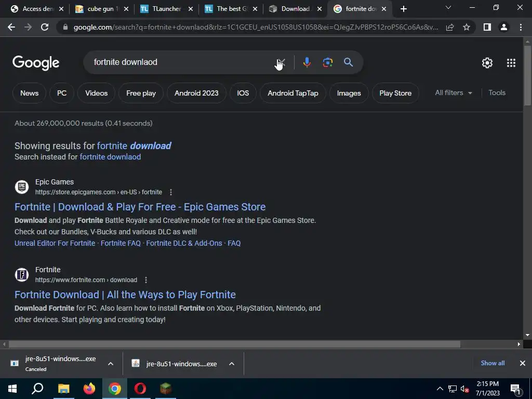Open Windows taskbar search
Image resolution: width=532 pixels, height=399 pixels.
click(x=37, y=389)
